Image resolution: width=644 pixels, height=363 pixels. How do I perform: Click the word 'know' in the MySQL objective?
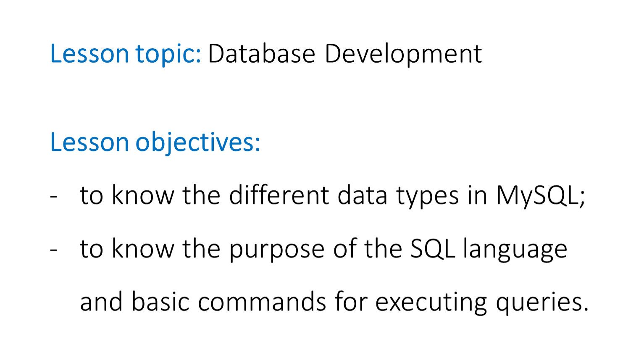[143, 195]
